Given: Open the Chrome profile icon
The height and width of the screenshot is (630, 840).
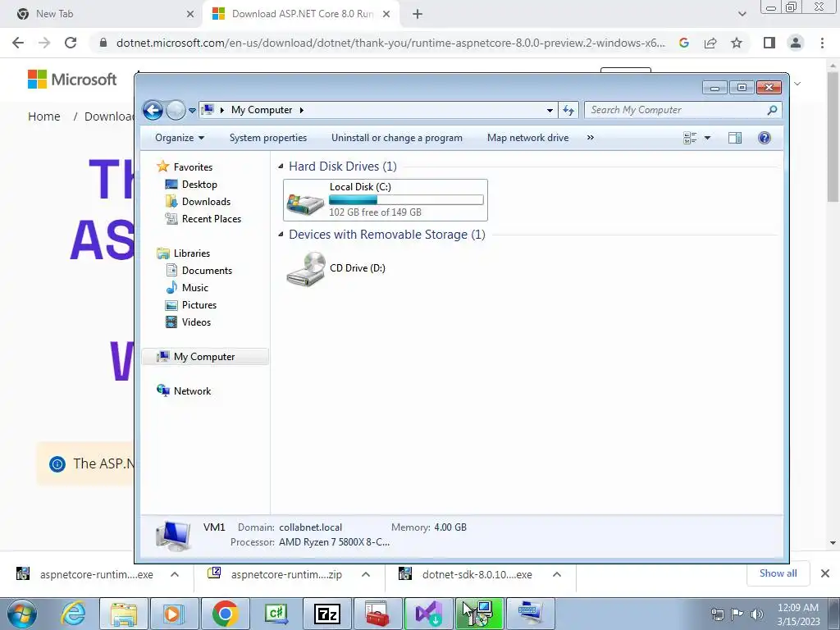Looking at the screenshot, I should [x=796, y=43].
